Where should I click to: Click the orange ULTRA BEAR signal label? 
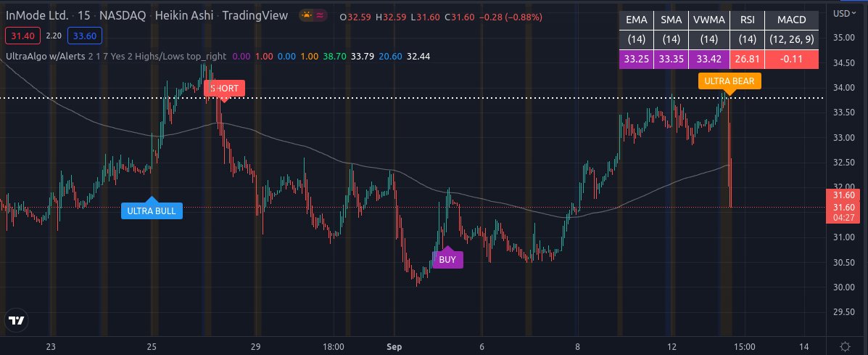click(729, 81)
